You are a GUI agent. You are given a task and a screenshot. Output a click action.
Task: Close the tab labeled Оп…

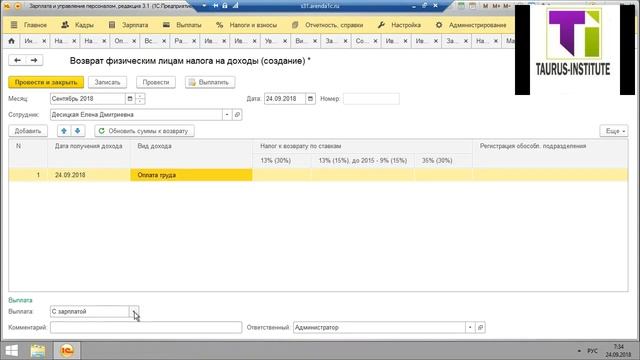click(134, 41)
